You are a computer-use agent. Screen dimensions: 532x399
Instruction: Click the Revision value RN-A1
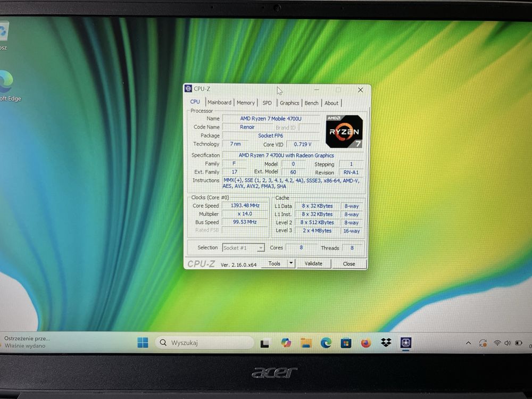click(x=351, y=172)
